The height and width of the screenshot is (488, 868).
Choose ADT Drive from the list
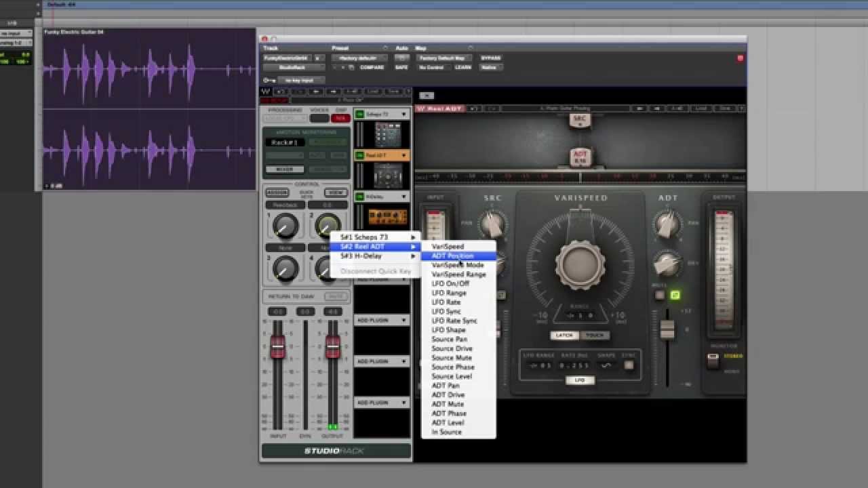[x=458, y=394]
